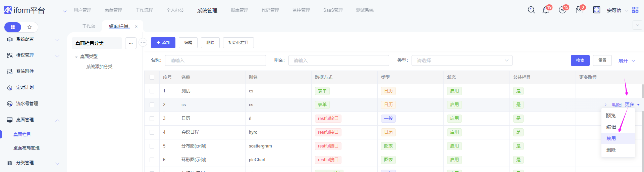Open the notification bell icon
This screenshot has height=172, width=644.
pyautogui.click(x=546, y=10)
